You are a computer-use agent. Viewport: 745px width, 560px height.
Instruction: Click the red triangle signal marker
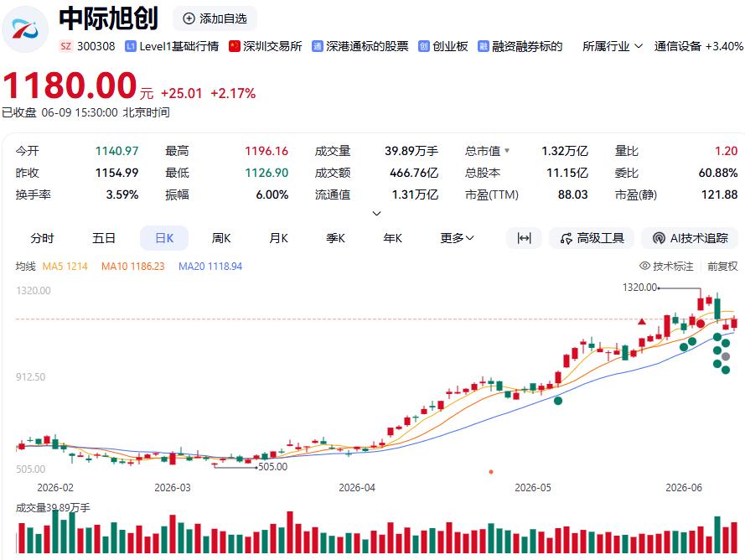tap(642, 322)
